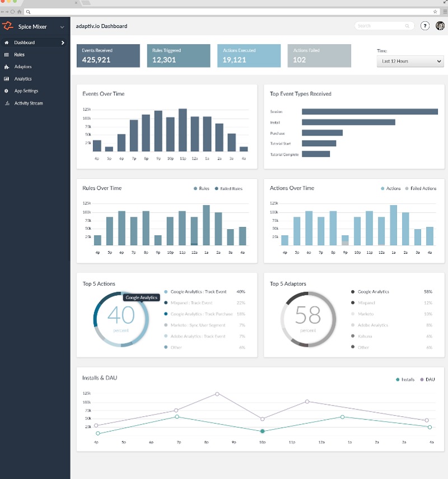Toggle the Failed Actions legend item
Image resolution: width=448 pixels, height=479 pixels.
coord(421,188)
